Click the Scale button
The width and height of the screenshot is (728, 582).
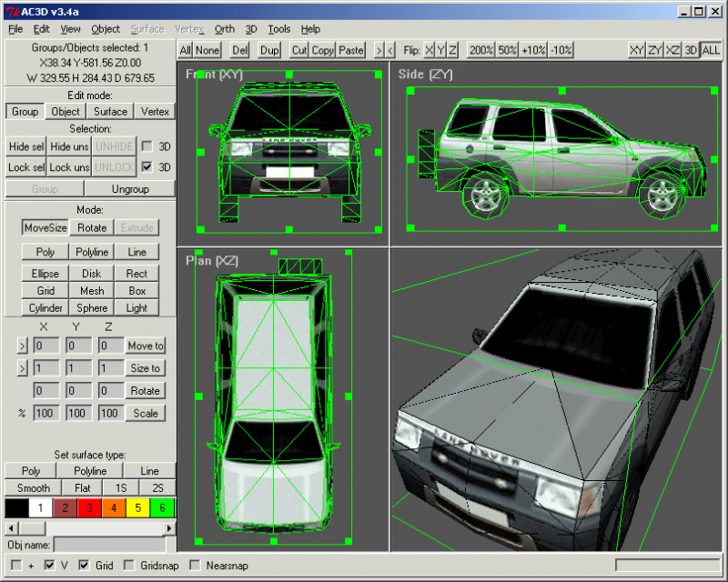pos(146,413)
